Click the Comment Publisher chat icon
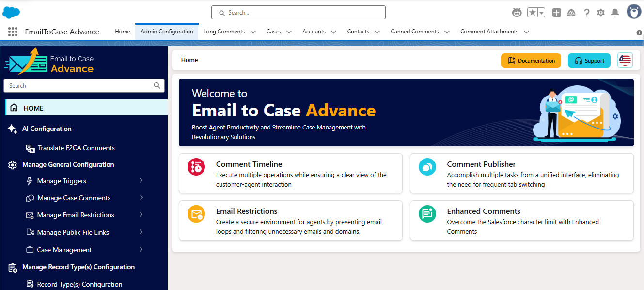Screen dimensions: 644x290 pyautogui.click(x=427, y=167)
